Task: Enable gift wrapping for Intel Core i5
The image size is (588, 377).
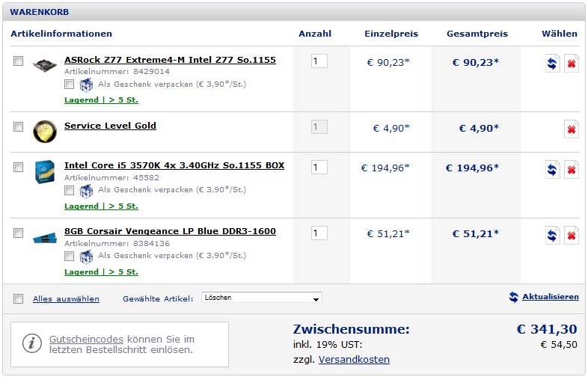Action: point(69,190)
